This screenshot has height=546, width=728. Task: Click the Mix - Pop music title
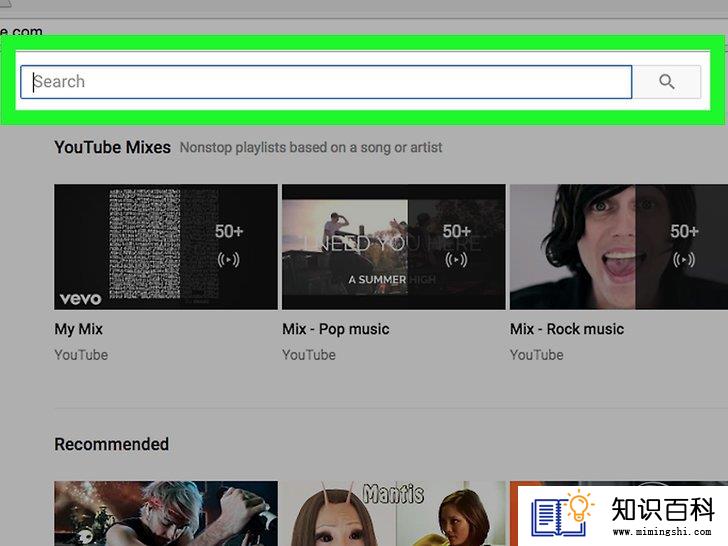pos(336,329)
